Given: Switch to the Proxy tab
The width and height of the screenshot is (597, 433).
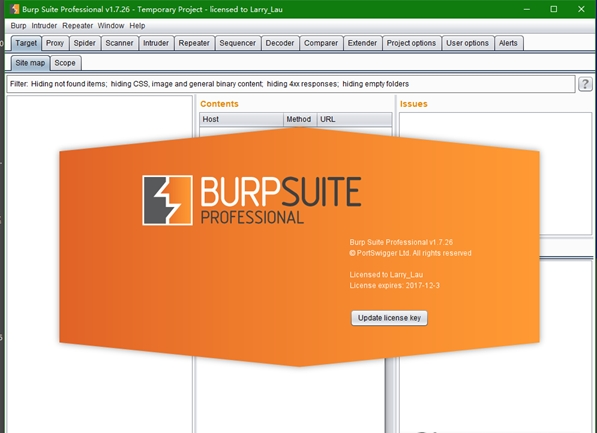Looking at the screenshot, I should 55,43.
